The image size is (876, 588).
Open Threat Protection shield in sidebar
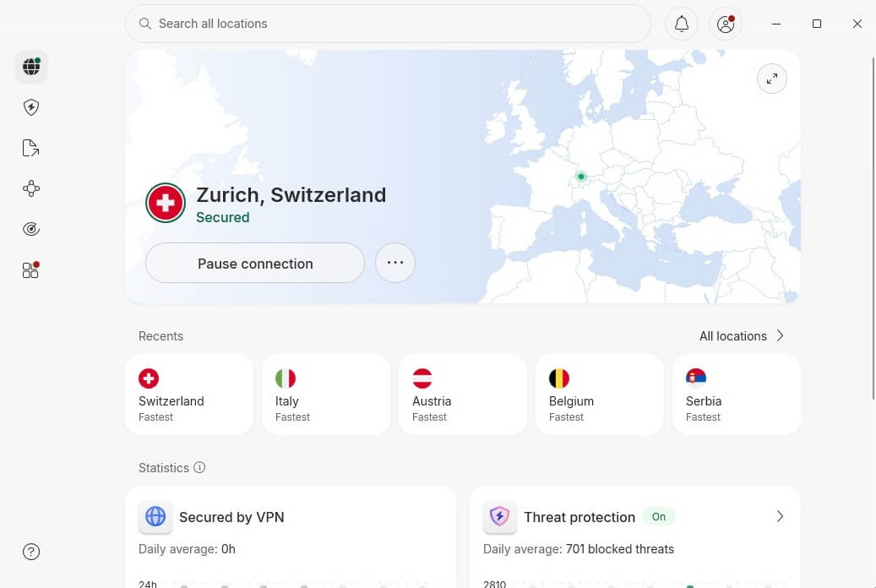pyautogui.click(x=31, y=107)
